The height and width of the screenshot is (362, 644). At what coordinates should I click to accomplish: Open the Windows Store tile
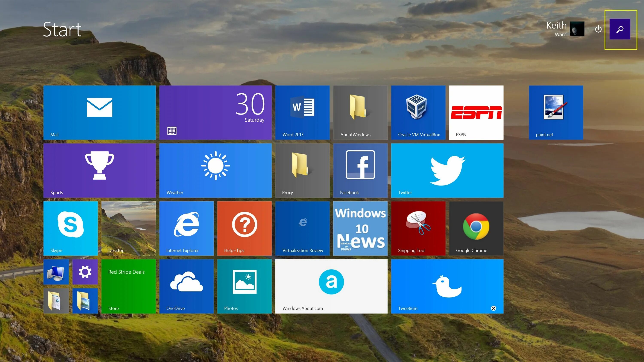pos(129,286)
